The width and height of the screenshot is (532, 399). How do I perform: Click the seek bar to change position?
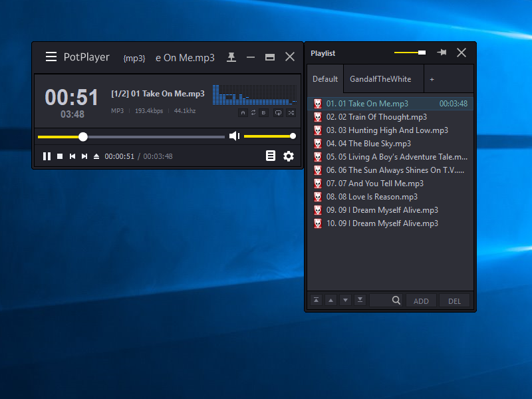coord(153,137)
